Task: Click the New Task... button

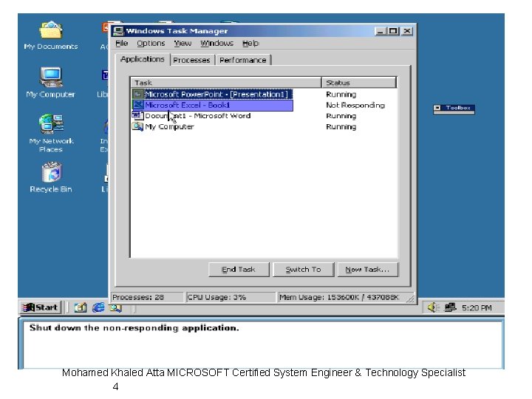Action: coord(367,270)
